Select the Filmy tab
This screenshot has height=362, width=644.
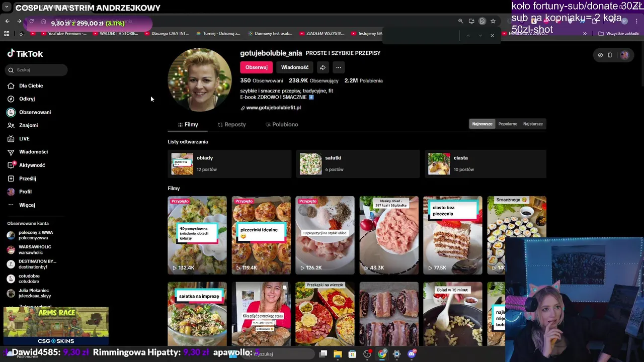[188, 124]
